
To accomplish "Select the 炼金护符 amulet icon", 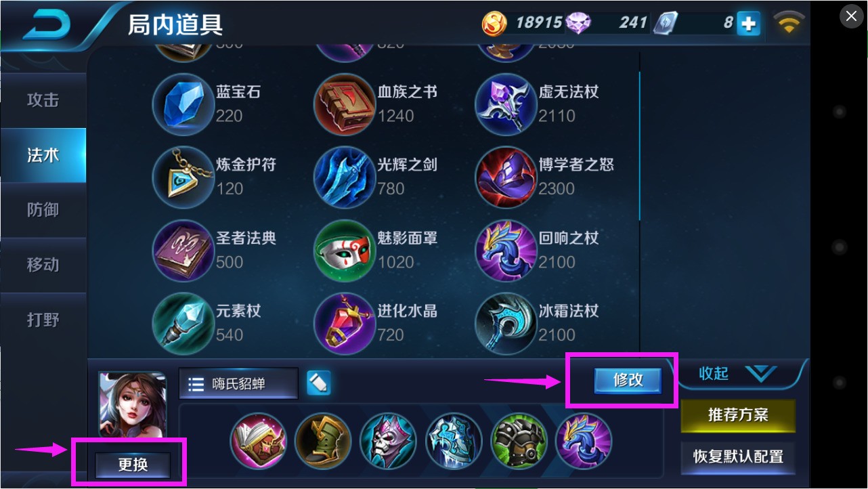I will tap(183, 177).
